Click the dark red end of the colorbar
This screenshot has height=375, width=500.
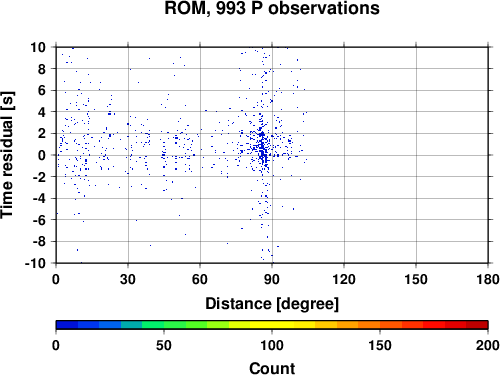pos(477,325)
